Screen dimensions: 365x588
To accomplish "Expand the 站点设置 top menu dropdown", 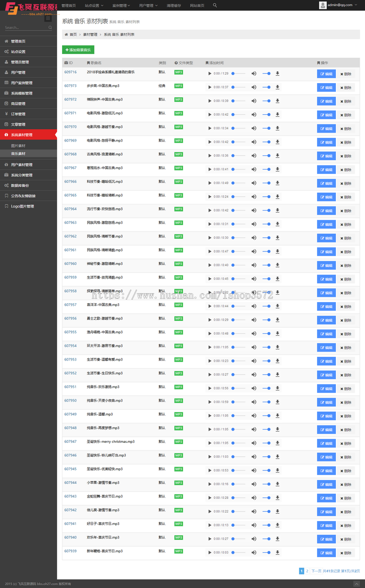I will (94, 6).
